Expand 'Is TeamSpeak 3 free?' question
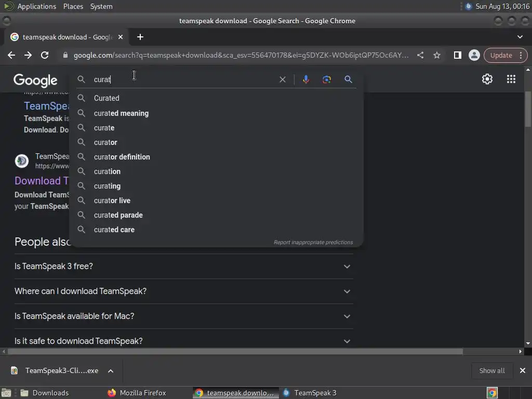This screenshot has width=532, height=399. (183, 267)
